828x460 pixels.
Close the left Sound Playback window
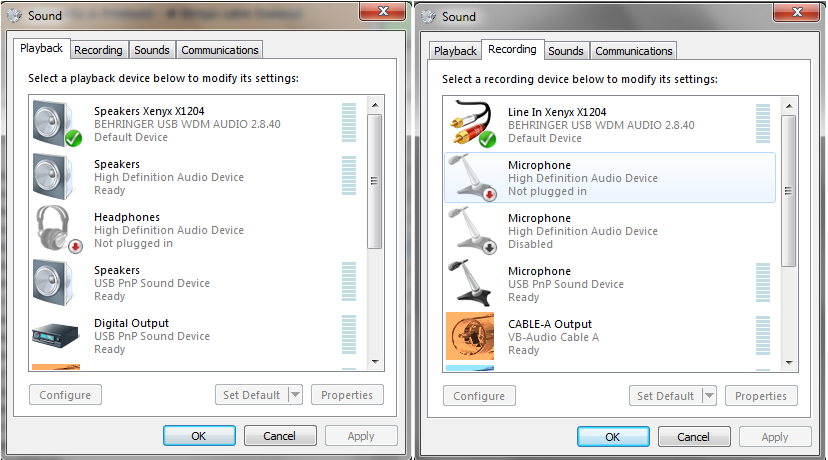[x=384, y=11]
